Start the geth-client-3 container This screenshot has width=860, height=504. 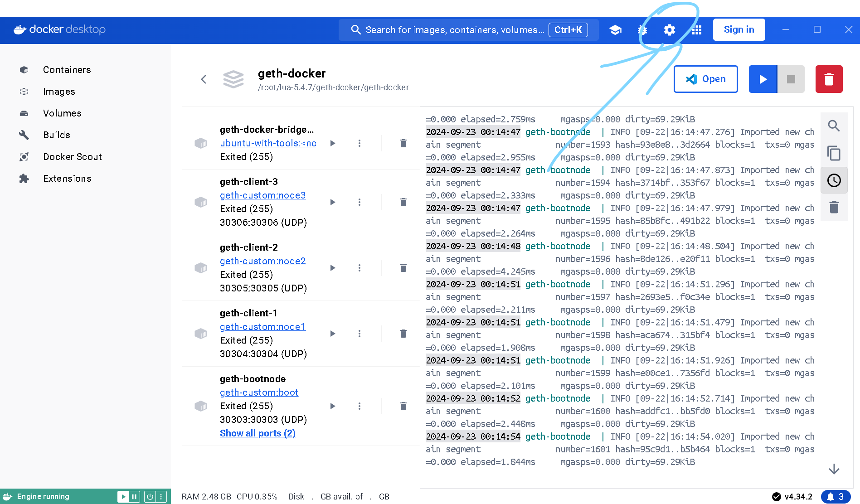(333, 202)
